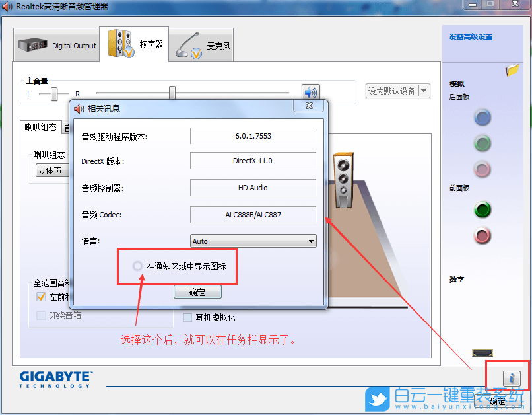Viewport: 532px width, 415px height.
Task: Expand the 设为默认设备 dropdown
Action: tap(423, 91)
